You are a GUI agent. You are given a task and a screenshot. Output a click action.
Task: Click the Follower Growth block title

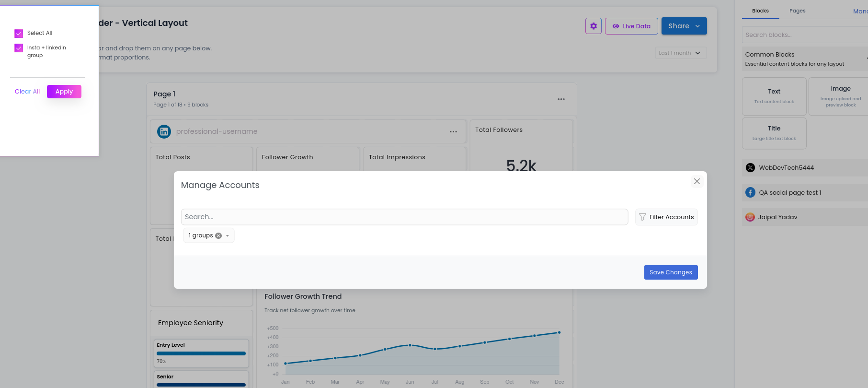287,157
